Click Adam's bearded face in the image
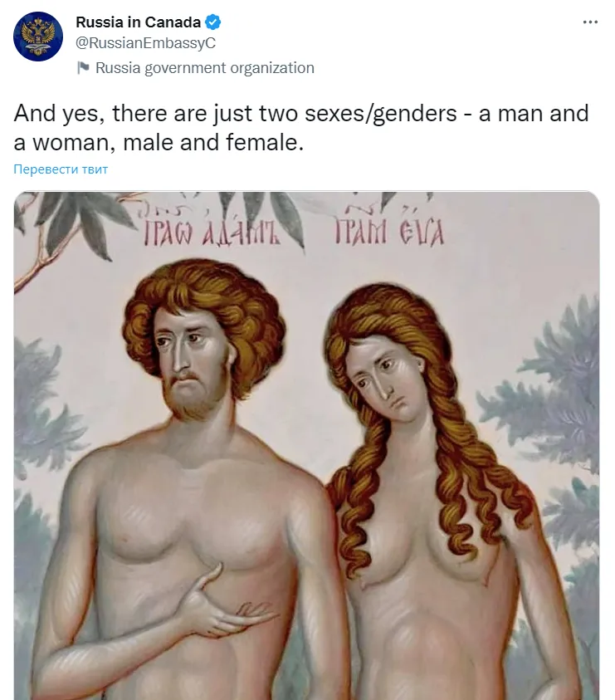The image size is (615, 700). pyautogui.click(x=193, y=365)
